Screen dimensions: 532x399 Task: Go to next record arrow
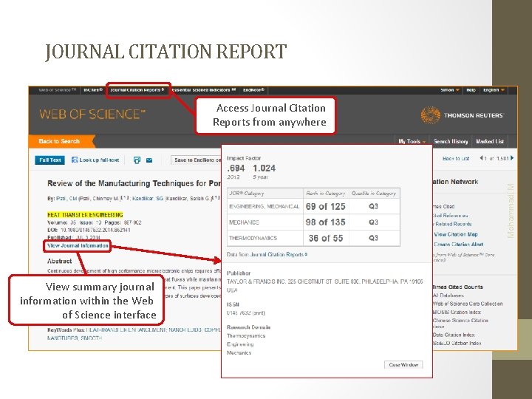pyautogui.click(x=512, y=158)
